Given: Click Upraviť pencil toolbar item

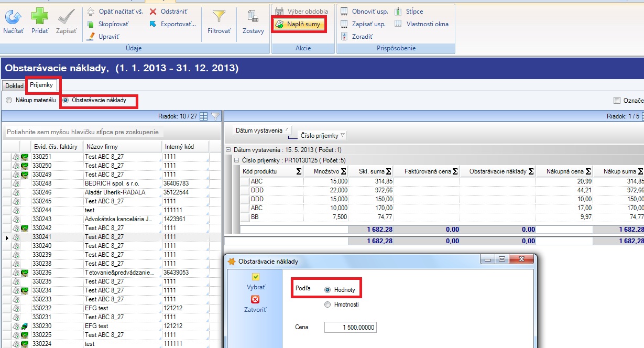Looking at the screenshot, I should coord(103,36).
